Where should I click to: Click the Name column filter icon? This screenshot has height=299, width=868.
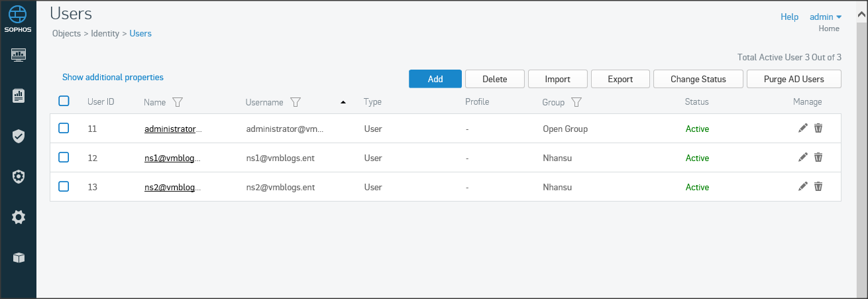(177, 102)
